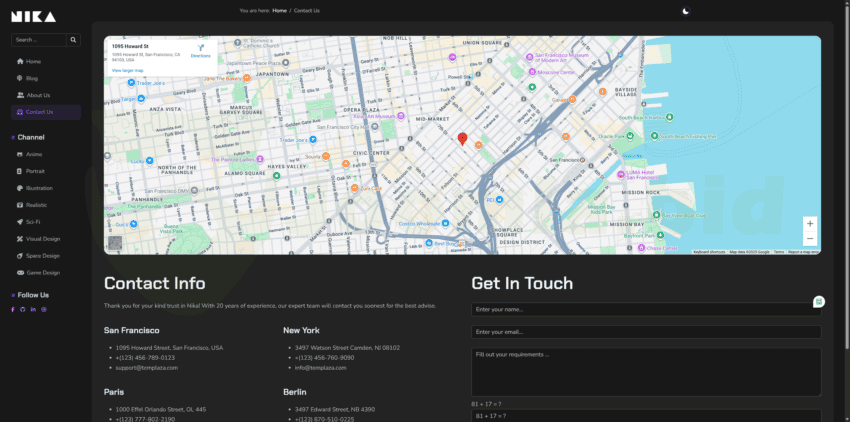Zoom out the map with minus button
Screen dimensions: 850x422
click(810, 239)
